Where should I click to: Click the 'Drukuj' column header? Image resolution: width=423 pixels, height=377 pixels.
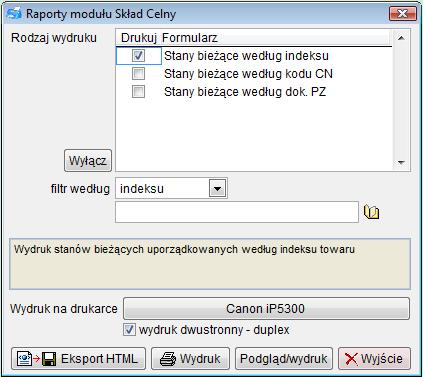point(138,38)
